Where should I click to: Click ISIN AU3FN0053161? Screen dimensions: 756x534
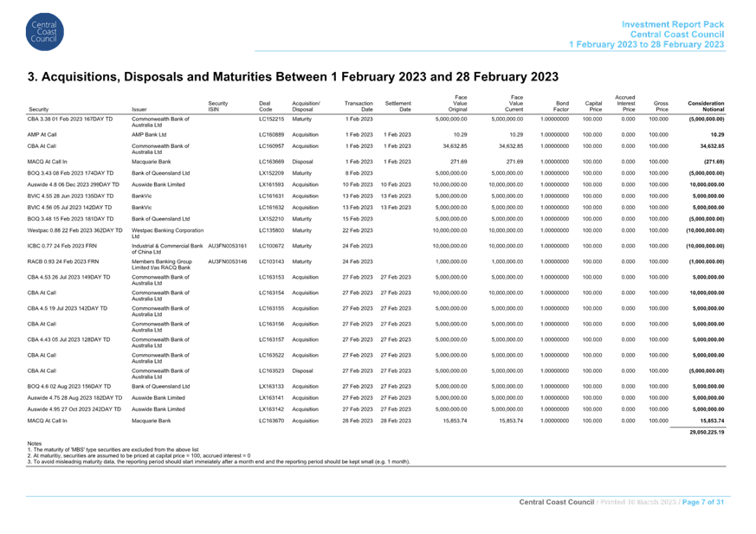click(x=227, y=247)
